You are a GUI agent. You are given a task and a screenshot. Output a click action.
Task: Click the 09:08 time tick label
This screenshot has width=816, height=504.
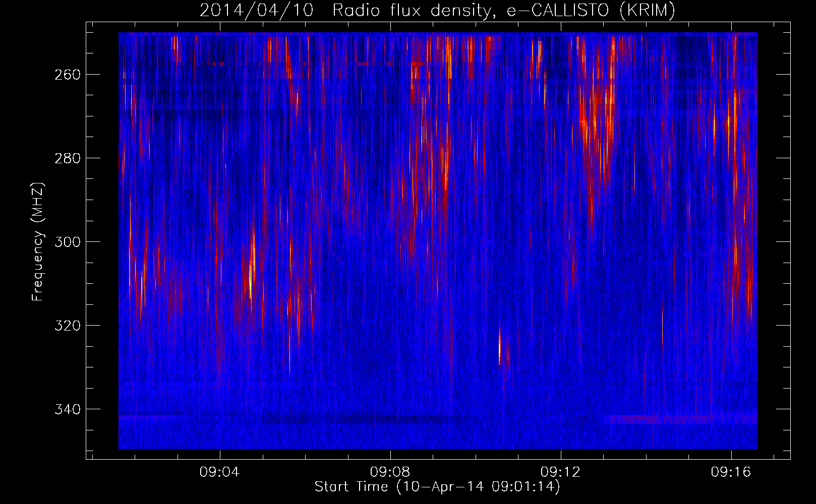[390, 472]
